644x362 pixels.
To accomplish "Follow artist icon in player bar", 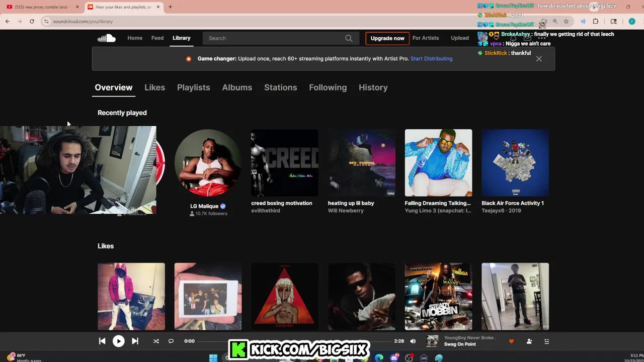I will (x=529, y=341).
